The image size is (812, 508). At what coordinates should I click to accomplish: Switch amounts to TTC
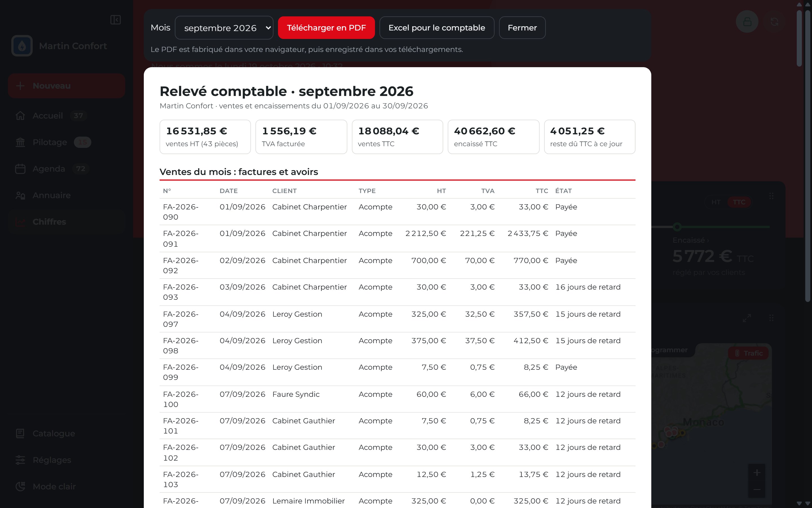(739, 202)
